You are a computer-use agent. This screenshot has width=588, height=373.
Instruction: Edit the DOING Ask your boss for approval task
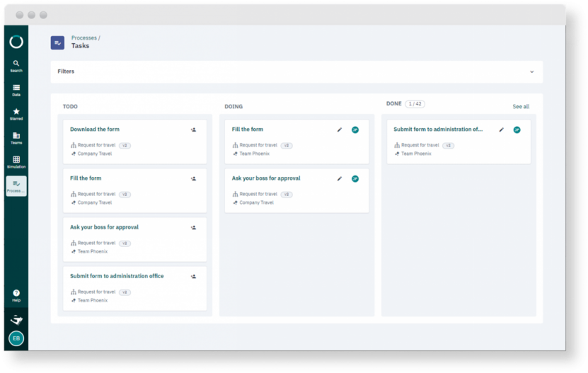pyautogui.click(x=340, y=178)
